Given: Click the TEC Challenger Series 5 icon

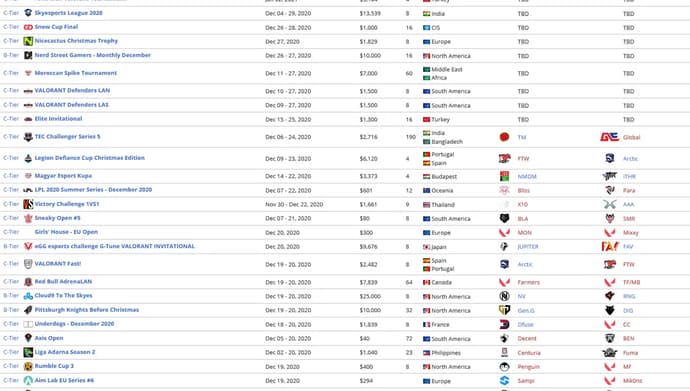Looking at the screenshot, I should pos(28,137).
